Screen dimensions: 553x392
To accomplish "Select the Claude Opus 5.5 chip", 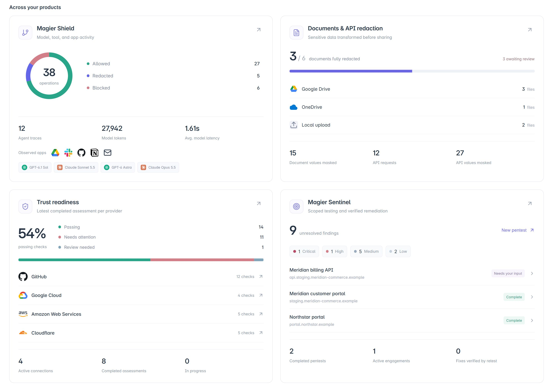I will tap(158, 167).
